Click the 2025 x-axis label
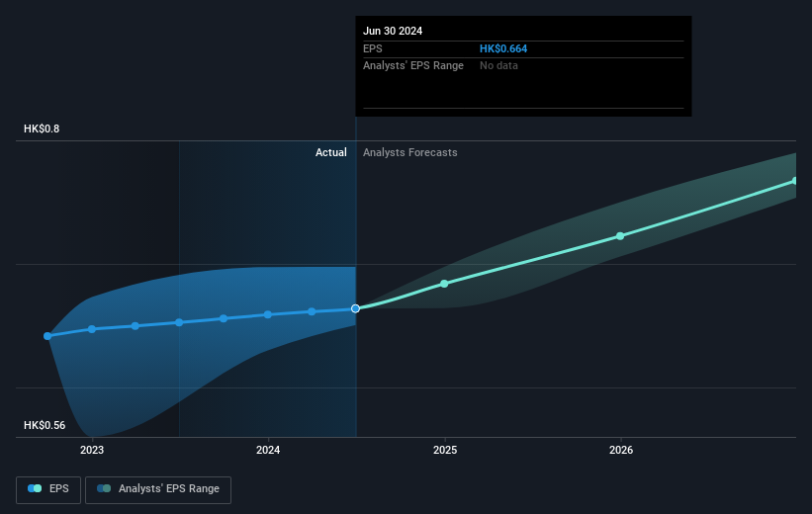The width and height of the screenshot is (812, 514). [445, 451]
